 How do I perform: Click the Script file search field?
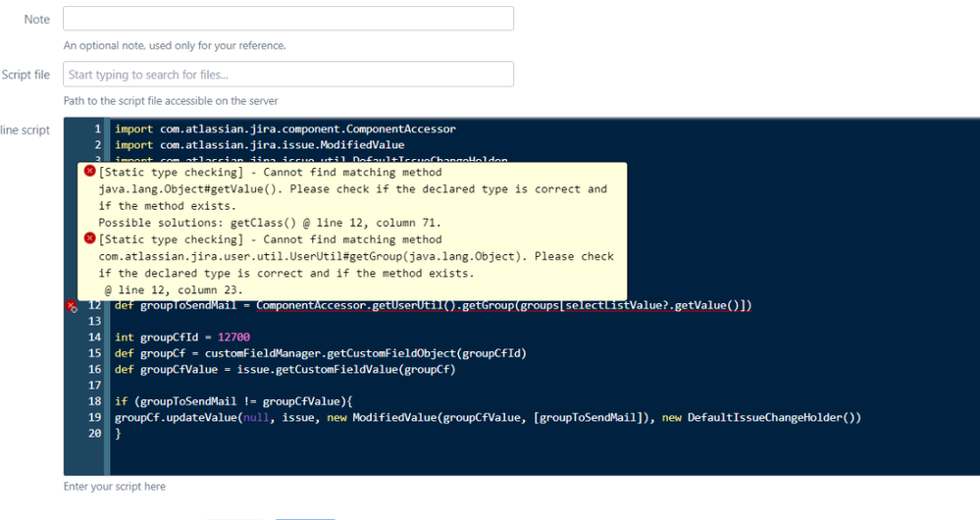[288, 75]
